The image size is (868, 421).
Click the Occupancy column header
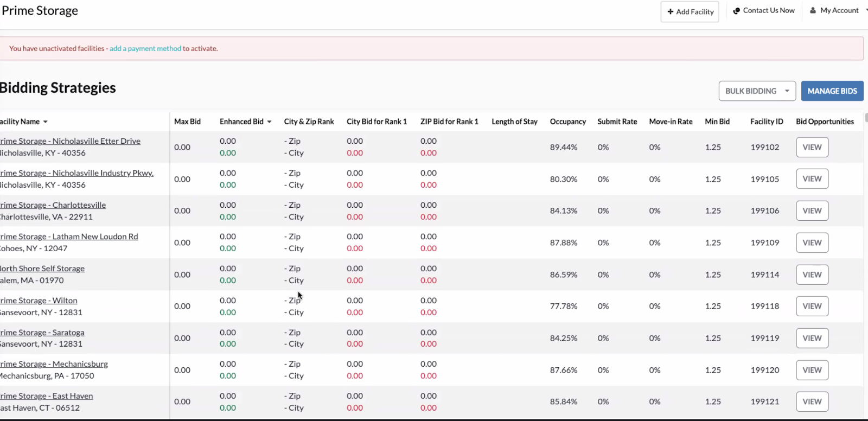568,122
